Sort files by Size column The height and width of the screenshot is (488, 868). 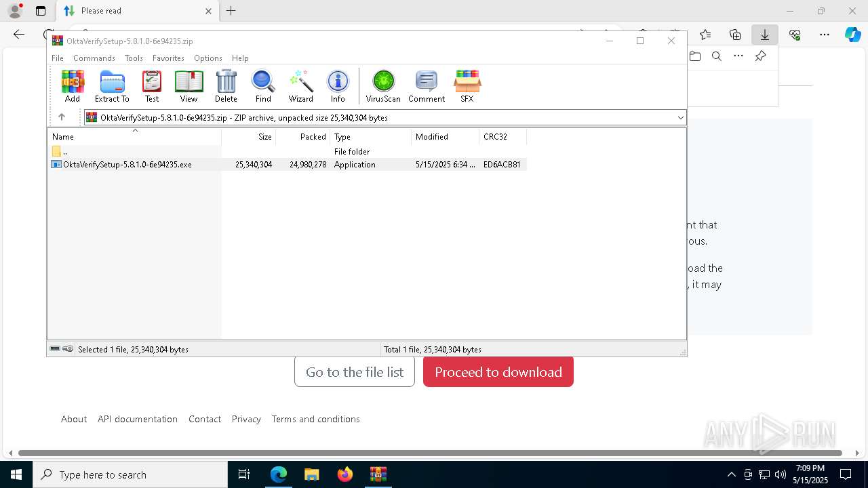pos(249,137)
